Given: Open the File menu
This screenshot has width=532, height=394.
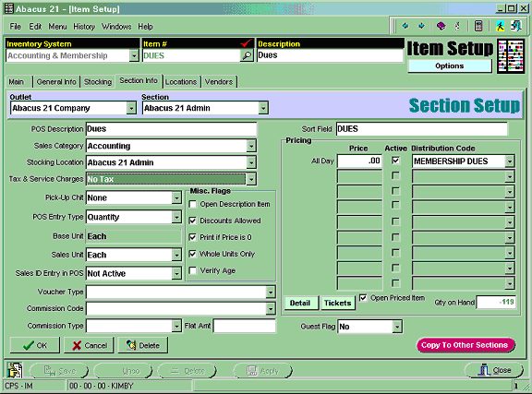Looking at the screenshot, I should click(16, 27).
